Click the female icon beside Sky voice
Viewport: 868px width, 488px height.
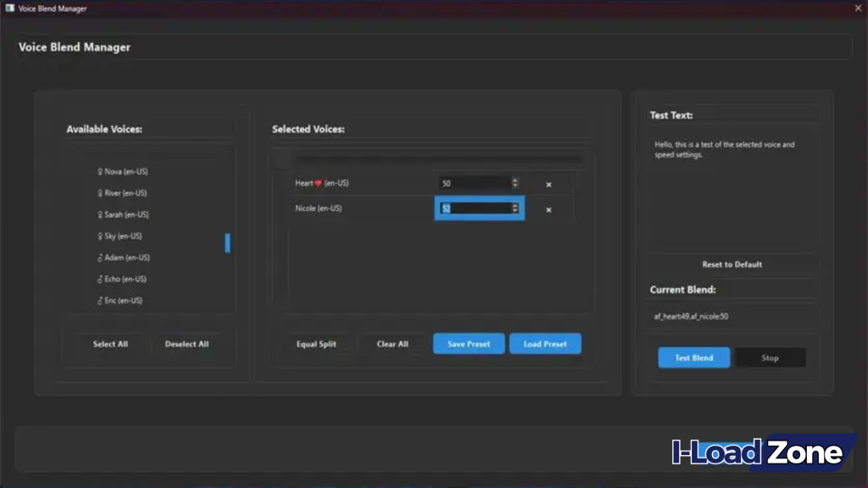click(x=100, y=236)
